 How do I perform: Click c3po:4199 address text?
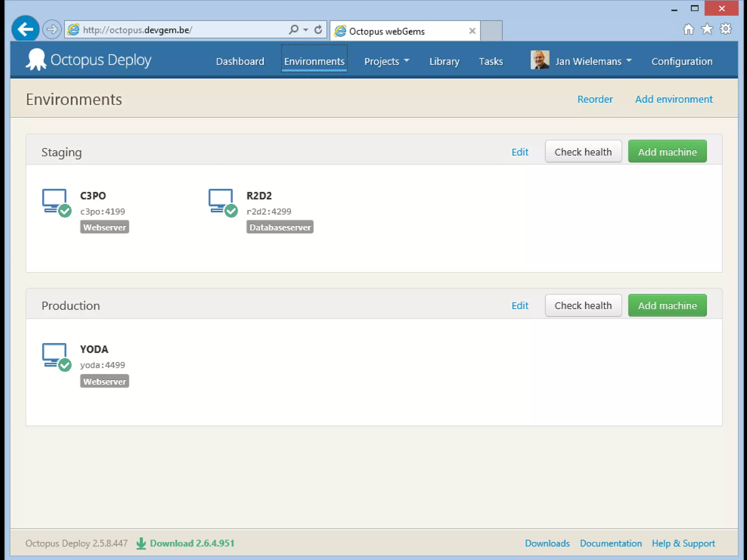(102, 211)
